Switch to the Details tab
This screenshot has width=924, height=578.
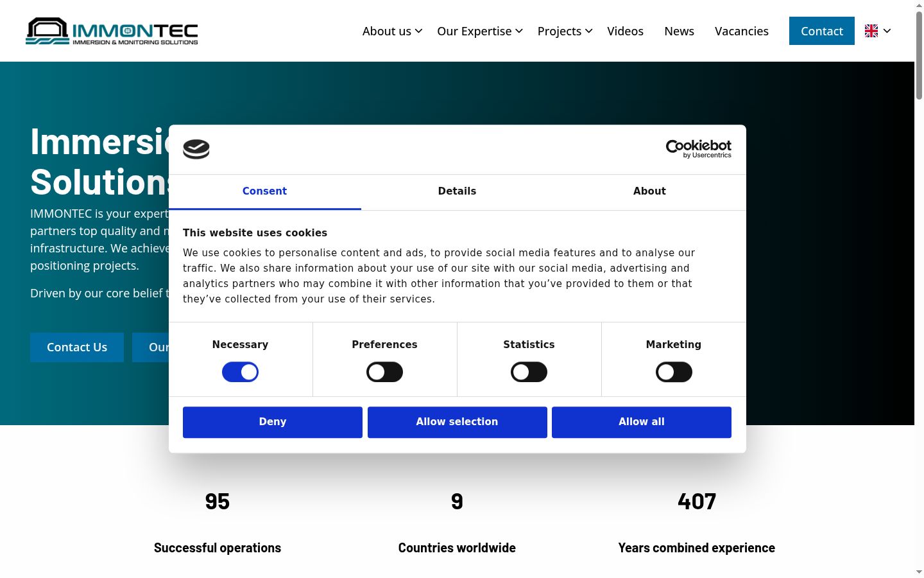(457, 191)
